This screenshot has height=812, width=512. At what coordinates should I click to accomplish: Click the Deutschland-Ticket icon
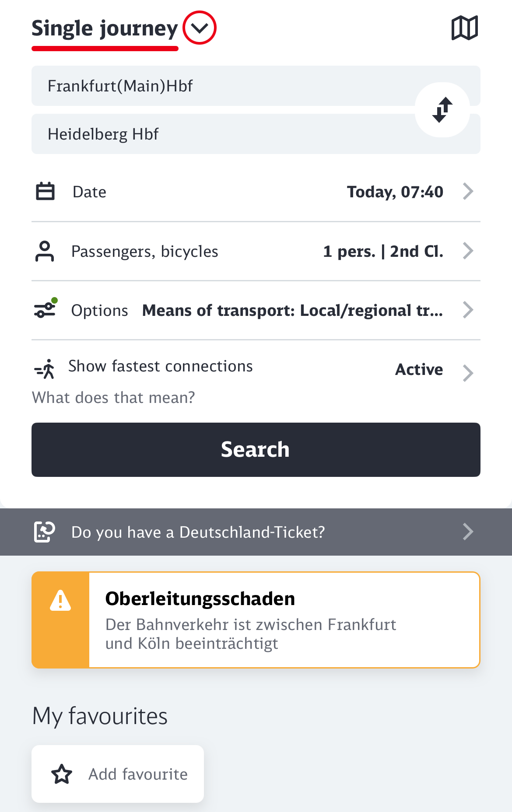point(45,532)
